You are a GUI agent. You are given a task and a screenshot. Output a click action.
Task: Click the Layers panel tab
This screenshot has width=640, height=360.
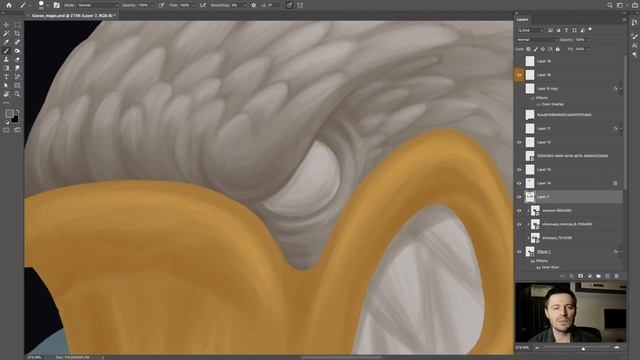pyautogui.click(x=522, y=19)
